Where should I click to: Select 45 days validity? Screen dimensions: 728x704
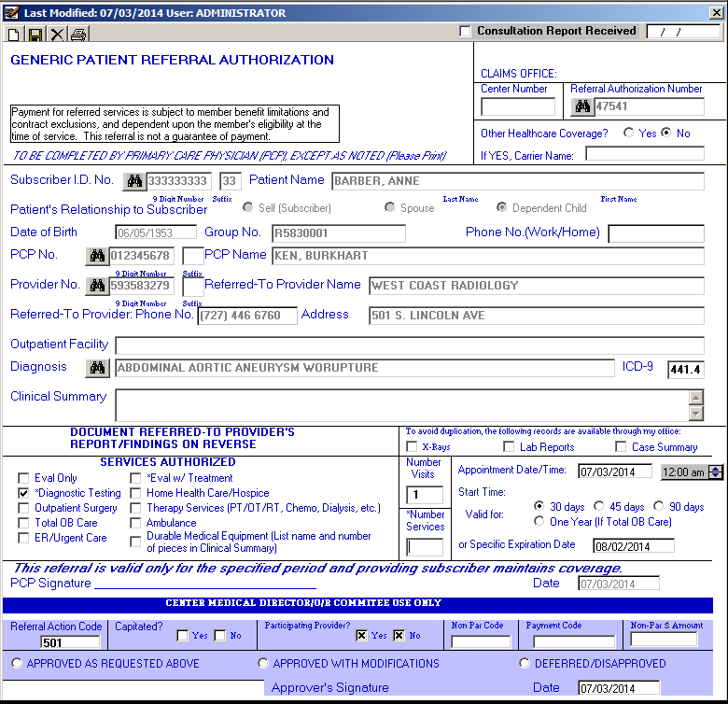point(599,506)
